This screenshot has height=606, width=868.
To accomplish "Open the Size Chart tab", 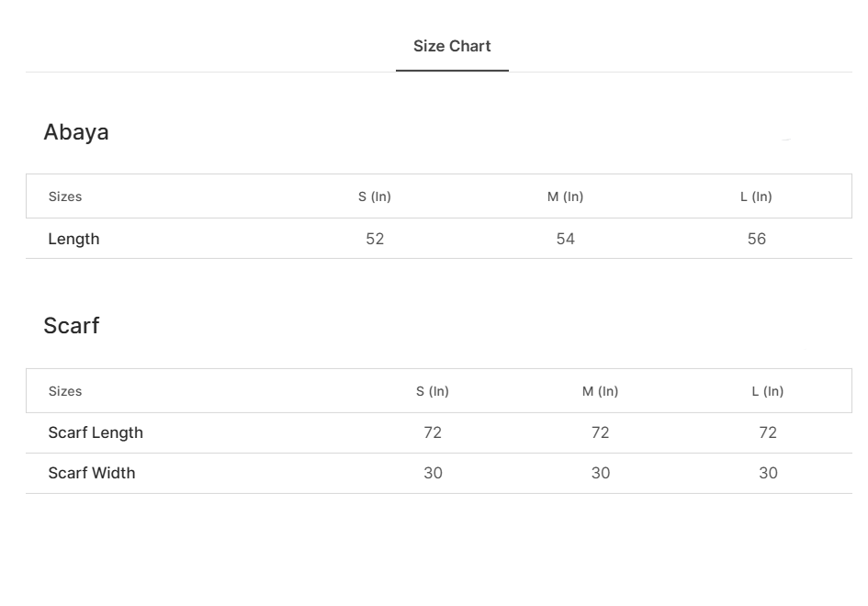I will tap(452, 47).
